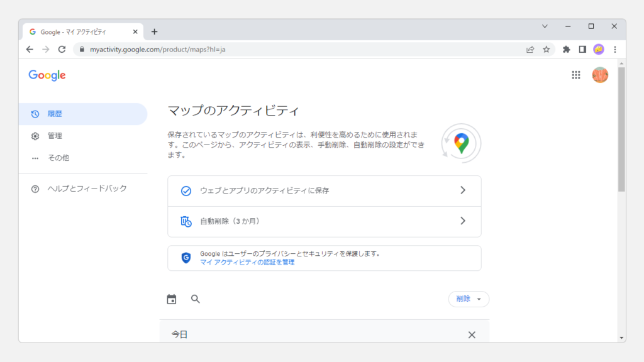Bookmark this page with the star icon
644x362 pixels.
click(547, 49)
